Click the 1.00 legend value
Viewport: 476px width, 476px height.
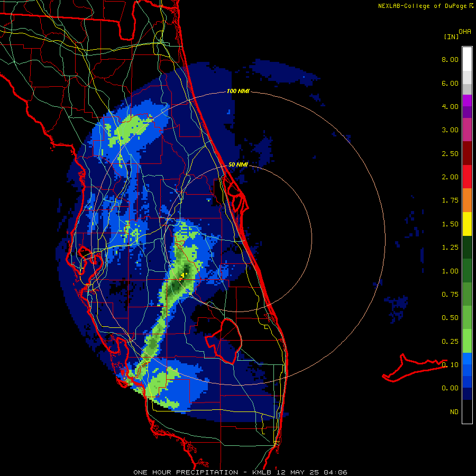pyautogui.click(x=450, y=271)
